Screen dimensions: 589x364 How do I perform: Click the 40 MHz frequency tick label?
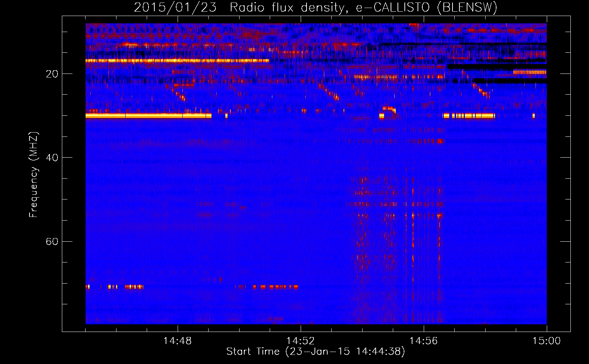(x=52, y=158)
